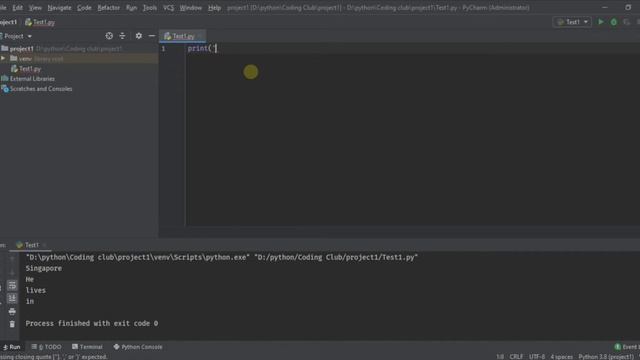Screen dimensions: 640x360
Task: Open the Python Console tool window
Action: pyautogui.click(x=138, y=347)
